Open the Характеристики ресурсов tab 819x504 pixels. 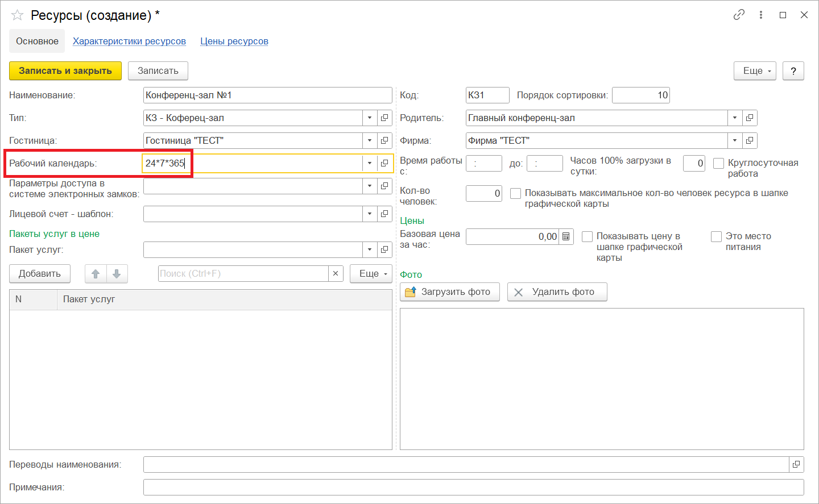pyautogui.click(x=129, y=41)
